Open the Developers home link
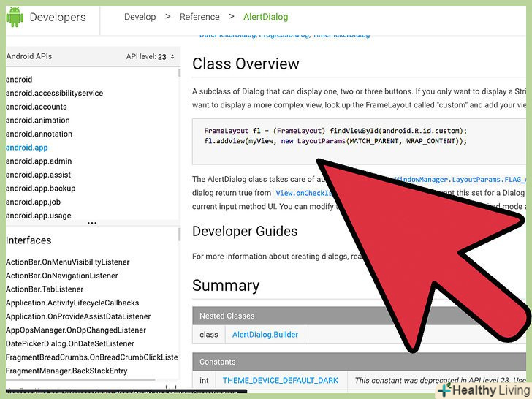This screenshot has width=532, height=399. [58, 17]
